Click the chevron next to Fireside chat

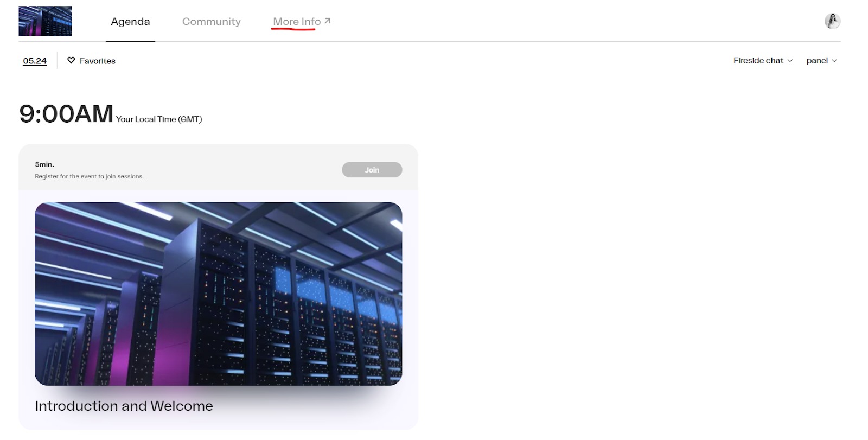[790, 61]
